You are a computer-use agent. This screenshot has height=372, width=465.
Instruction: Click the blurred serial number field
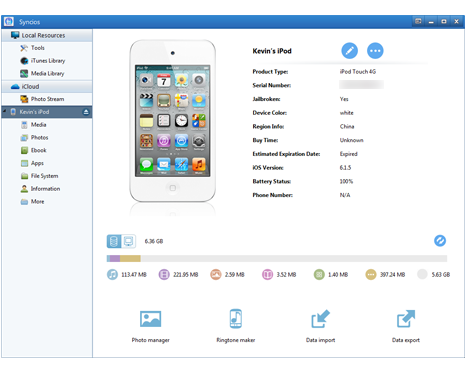361,85
